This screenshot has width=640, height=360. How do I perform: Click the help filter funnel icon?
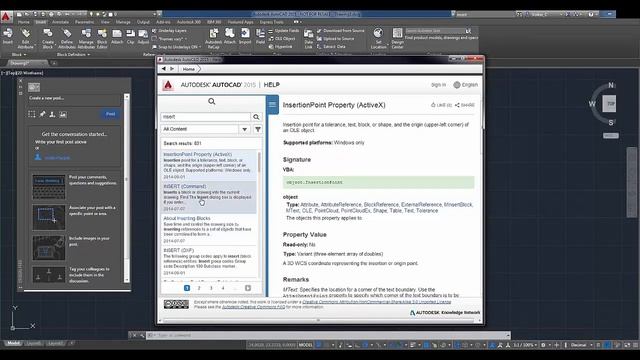click(258, 129)
